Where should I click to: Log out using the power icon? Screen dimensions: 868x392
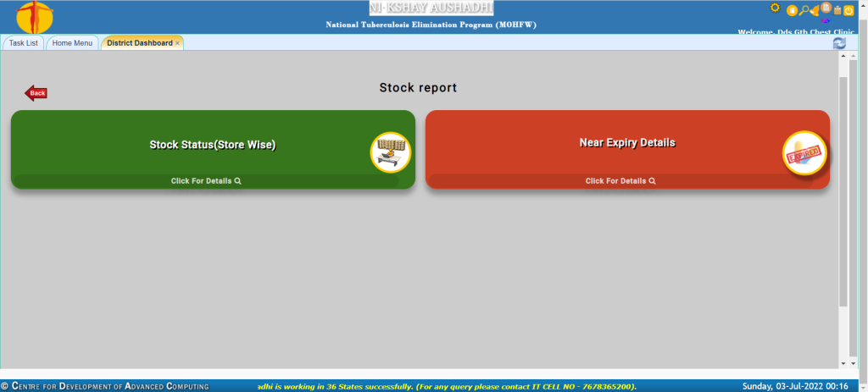click(849, 10)
